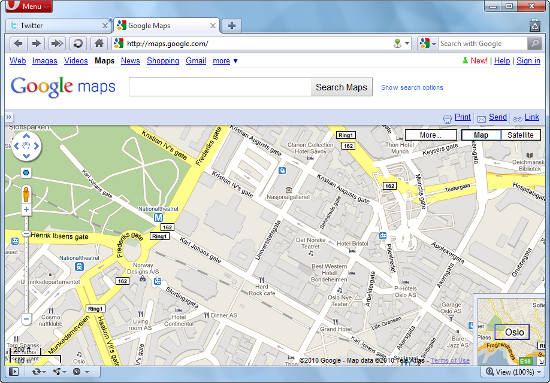Open the Videos link

pos(76,61)
